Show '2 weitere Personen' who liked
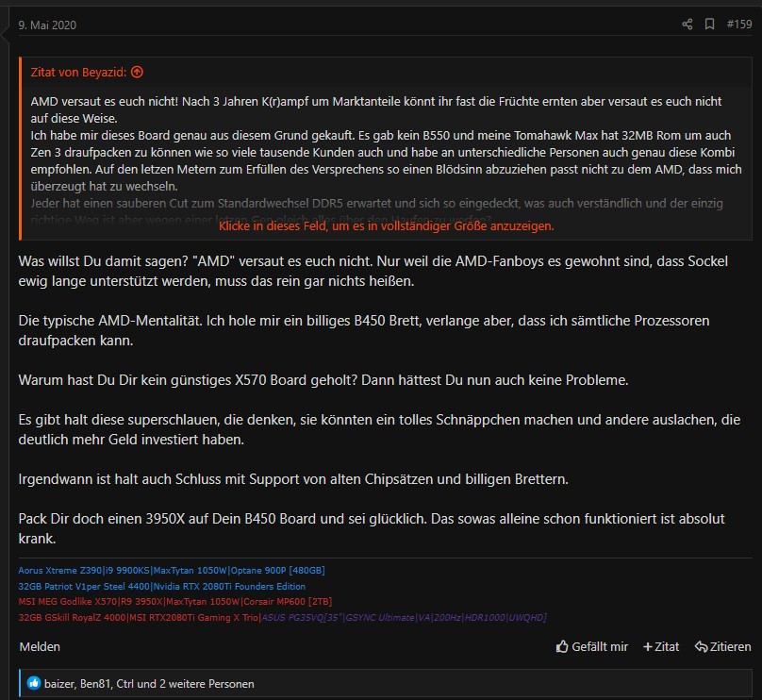 pyautogui.click(x=207, y=683)
